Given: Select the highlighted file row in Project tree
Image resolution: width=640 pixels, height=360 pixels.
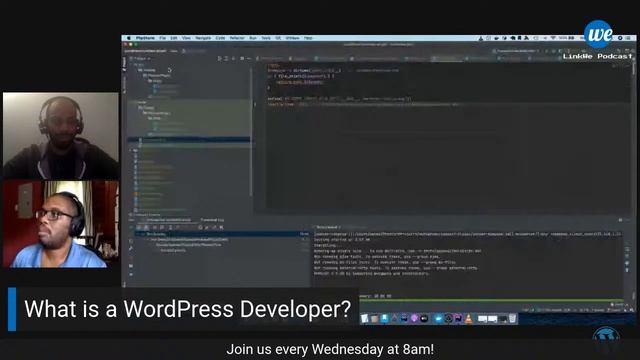Looking at the screenshot, I should (189, 140).
